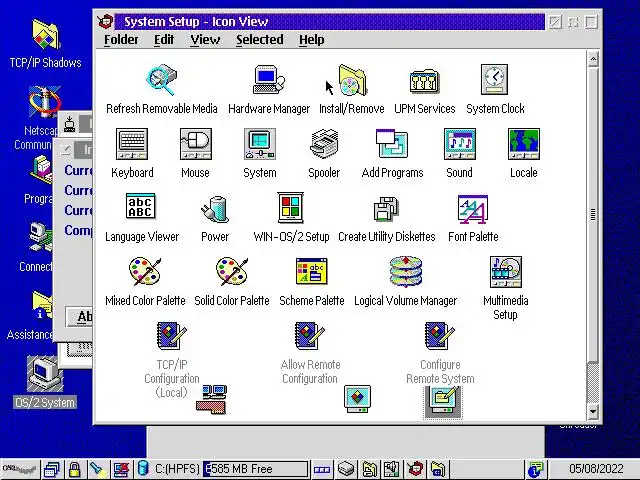Click the lockup padlock icon on WarpCenter
640x480 pixels.
click(74, 469)
